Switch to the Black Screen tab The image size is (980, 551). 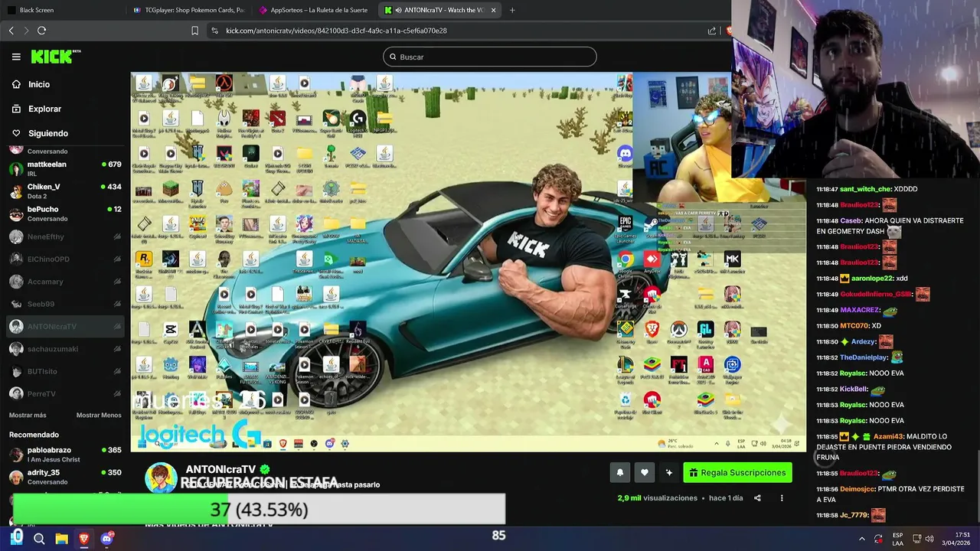coord(63,10)
